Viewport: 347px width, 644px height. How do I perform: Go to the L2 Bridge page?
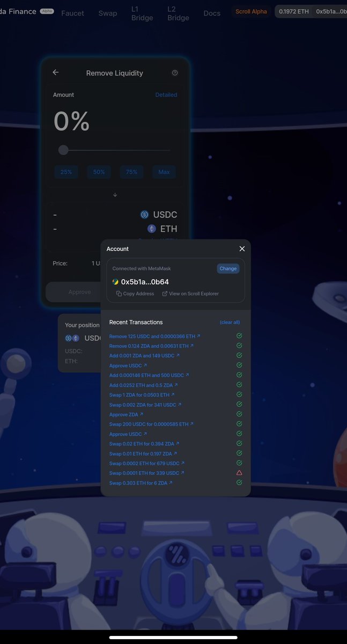pos(178,13)
